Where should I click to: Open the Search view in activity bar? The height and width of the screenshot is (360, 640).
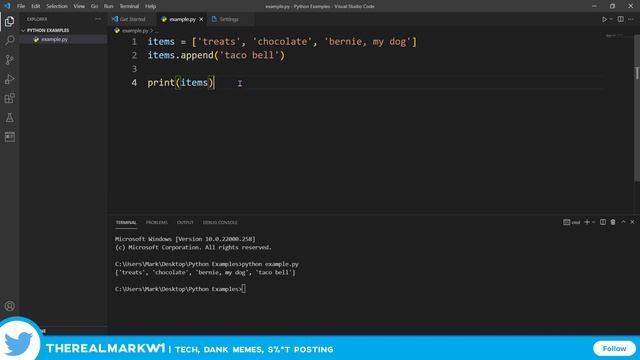[x=9, y=40]
